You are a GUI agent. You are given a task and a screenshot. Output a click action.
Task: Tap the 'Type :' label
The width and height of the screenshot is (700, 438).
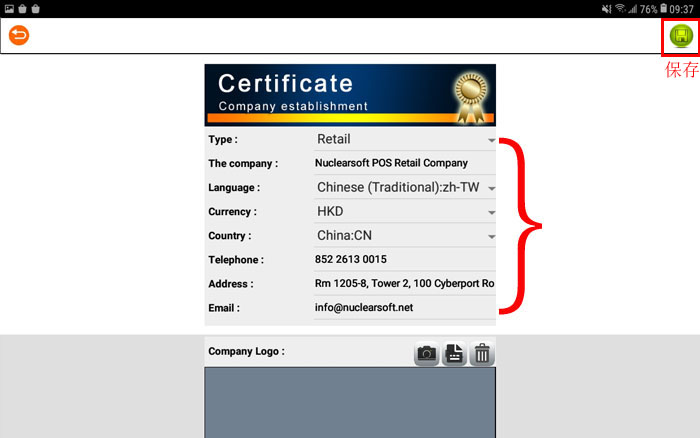pyautogui.click(x=223, y=139)
